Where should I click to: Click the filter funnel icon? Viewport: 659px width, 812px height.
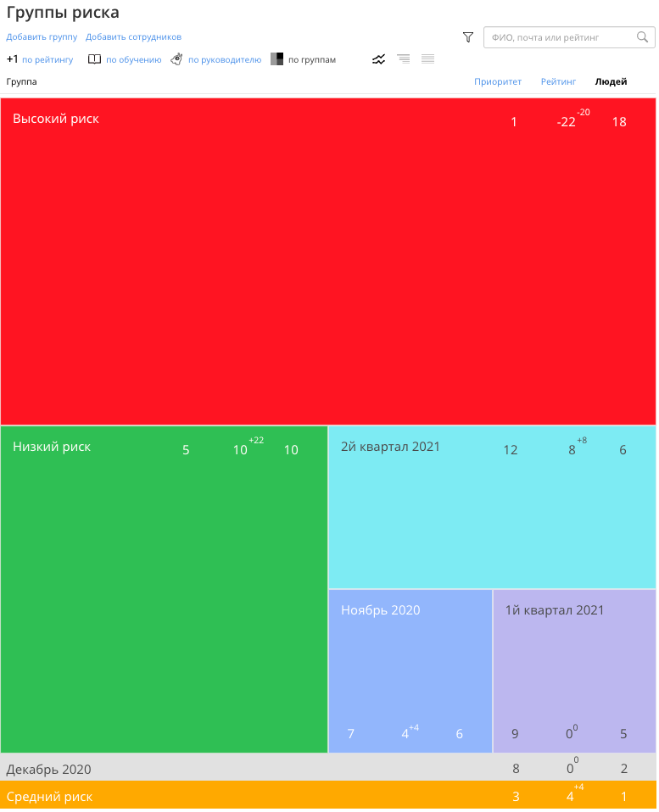(469, 37)
